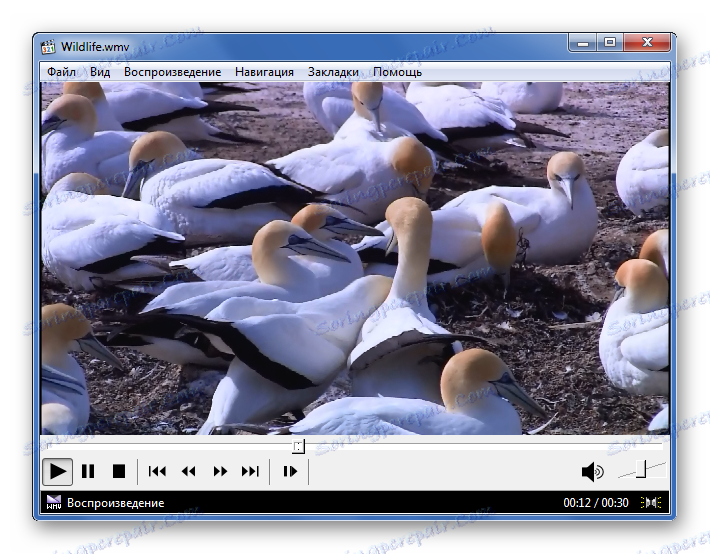Open the Закладки menu
Screen dimensions: 710x554
click(x=333, y=72)
